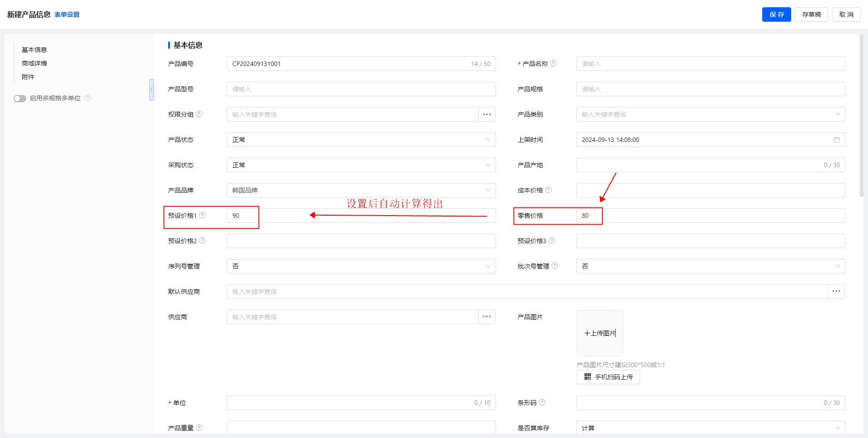Image resolution: width=868 pixels, height=438 pixels.
Task: Click help icon next to 权限分组
Action: click(199, 114)
